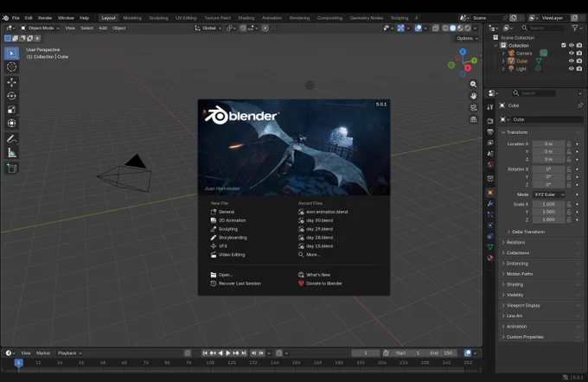588x382 pixels.
Task: Toggle camera view icon in viewport
Action: [474, 107]
